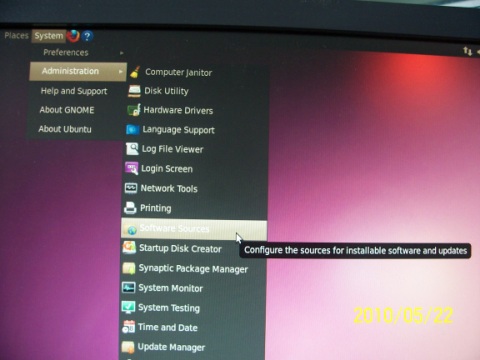This screenshot has height=360, width=480.
Task: Expand the Preferences submenu arrow
Action: [121, 53]
